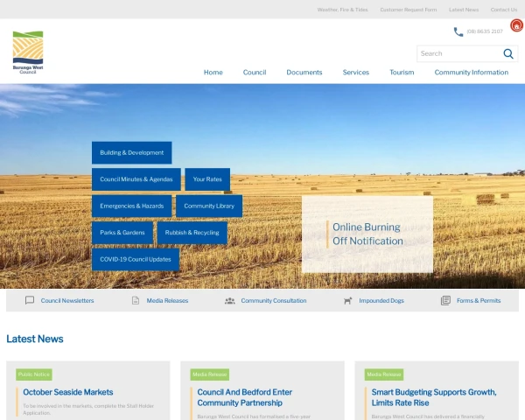Open Council And Bedford Enter Community Partnership article
Viewport: 525px width, 420px height.
pyautogui.click(x=244, y=397)
